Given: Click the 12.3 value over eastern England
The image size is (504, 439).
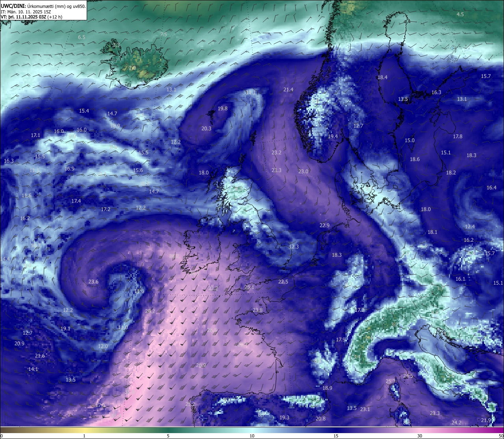Looking at the screenshot, I should (294, 247).
